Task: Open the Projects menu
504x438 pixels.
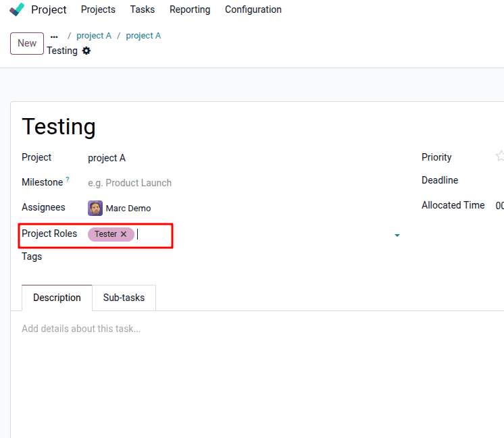Action: (98, 9)
